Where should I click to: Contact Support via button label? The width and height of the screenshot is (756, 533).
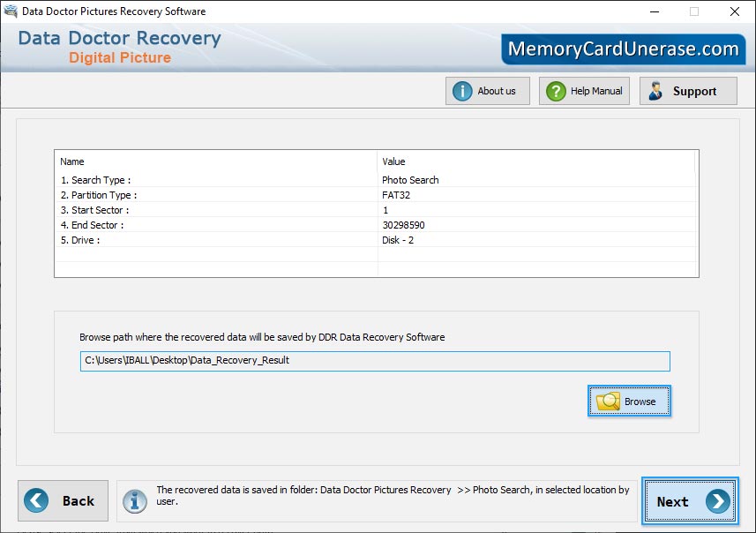tap(694, 91)
